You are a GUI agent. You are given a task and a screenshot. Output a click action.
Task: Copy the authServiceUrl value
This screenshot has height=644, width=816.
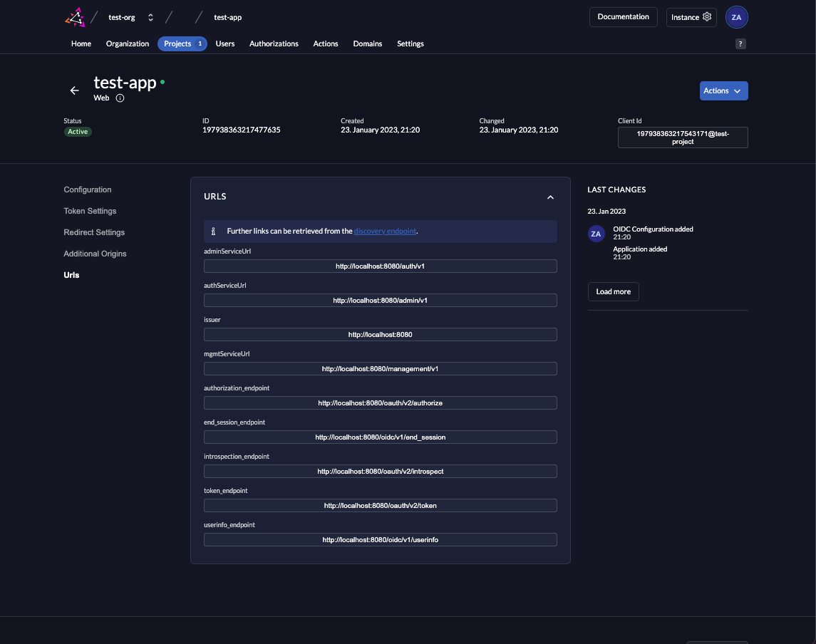click(x=380, y=300)
